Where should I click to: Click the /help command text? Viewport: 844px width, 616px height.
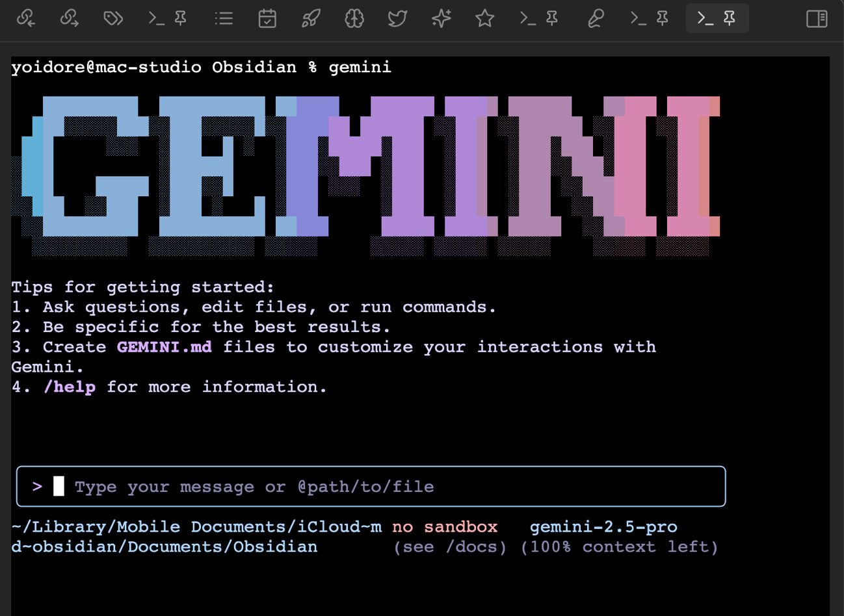coord(70,387)
